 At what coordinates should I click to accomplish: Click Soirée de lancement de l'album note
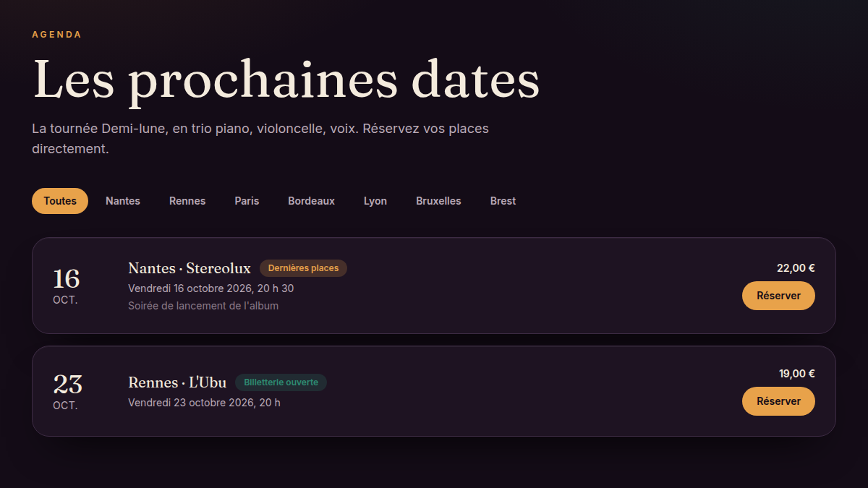203,306
